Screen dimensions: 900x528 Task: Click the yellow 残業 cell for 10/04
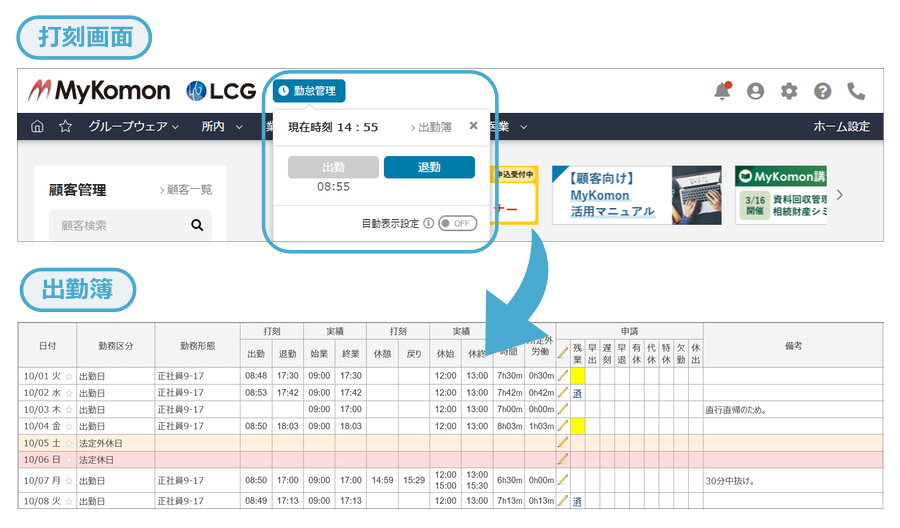(x=577, y=426)
